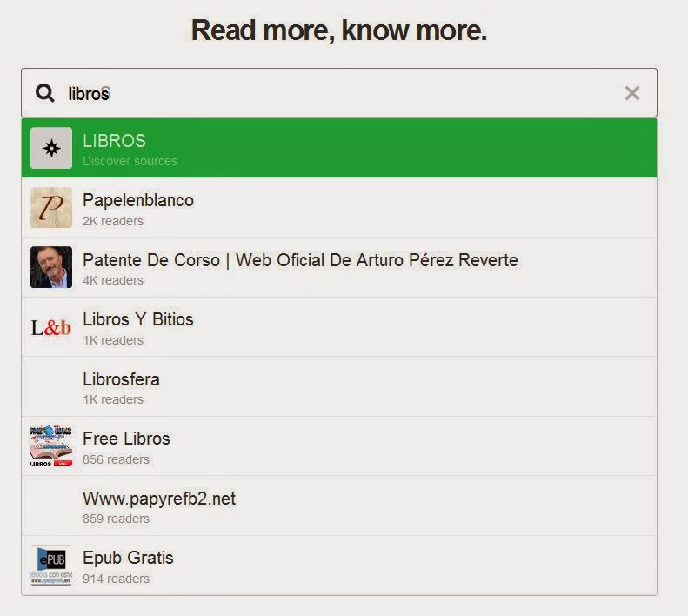Select the Librosfera feed result

[x=338, y=386]
